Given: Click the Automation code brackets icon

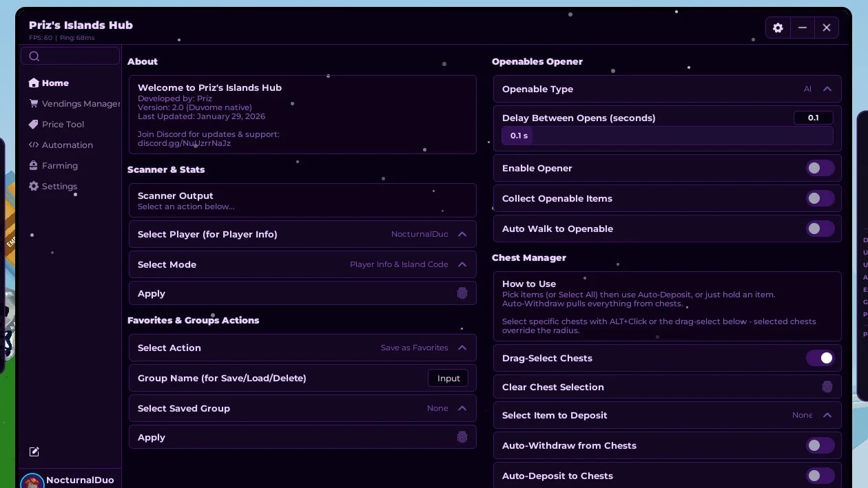Looking at the screenshot, I should click(x=34, y=145).
